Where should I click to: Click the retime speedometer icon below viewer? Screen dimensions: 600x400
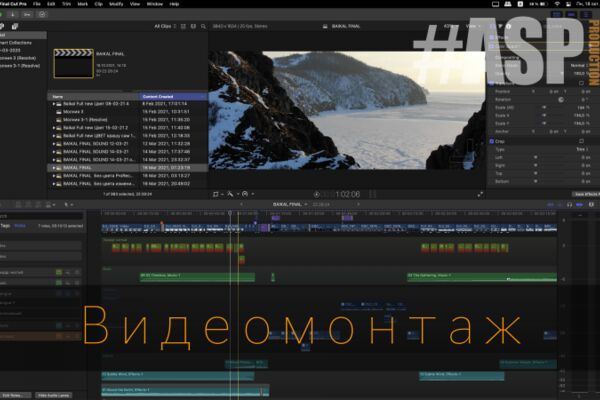[x=245, y=194]
